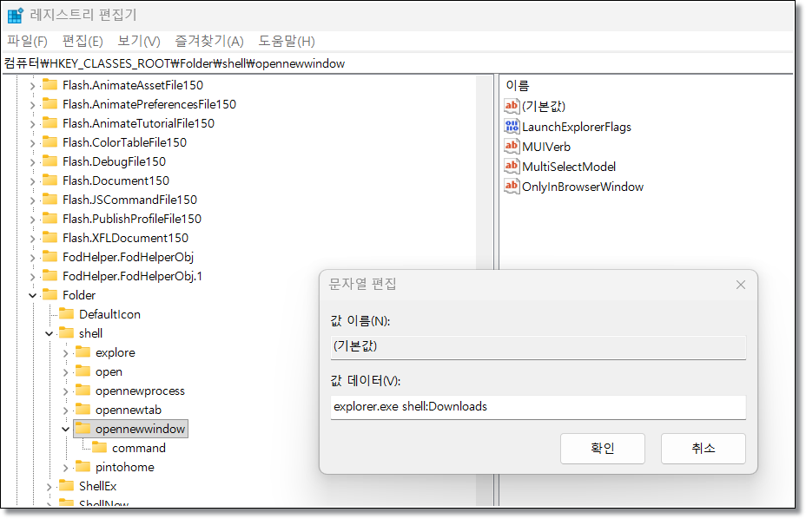Click the MUIVerb string value icon
This screenshot has width=806, height=532.
(512, 147)
